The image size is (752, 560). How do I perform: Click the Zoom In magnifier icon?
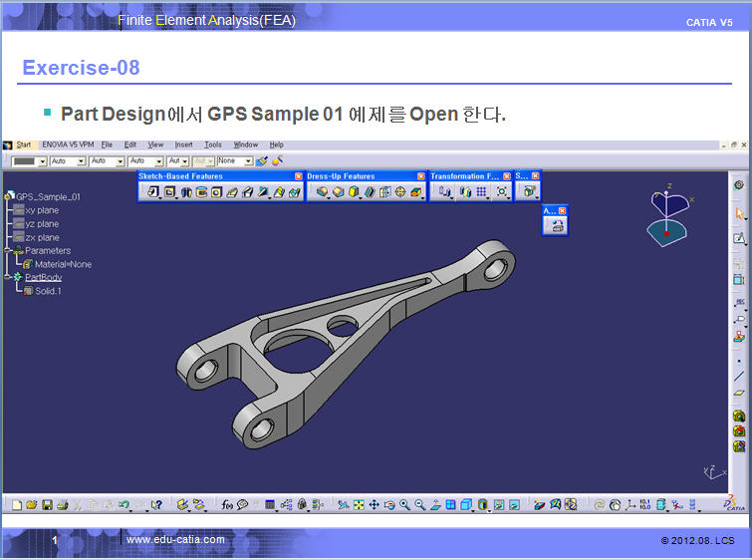click(x=405, y=505)
